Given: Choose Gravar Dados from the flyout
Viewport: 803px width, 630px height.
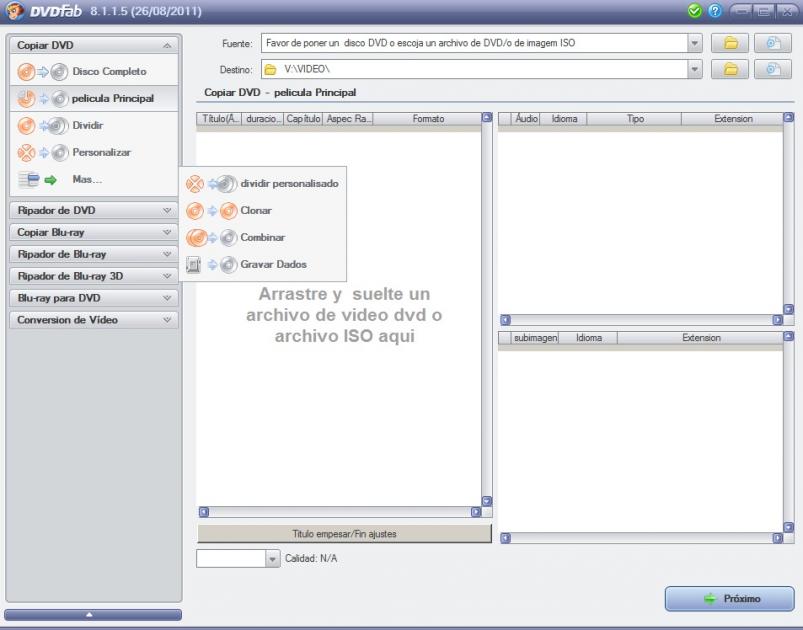Looking at the screenshot, I should click(x=263, y=264).
